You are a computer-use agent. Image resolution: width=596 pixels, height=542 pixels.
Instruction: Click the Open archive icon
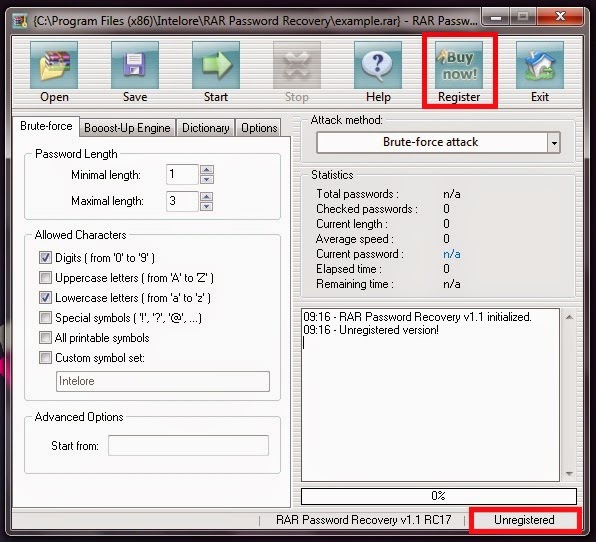54,65
